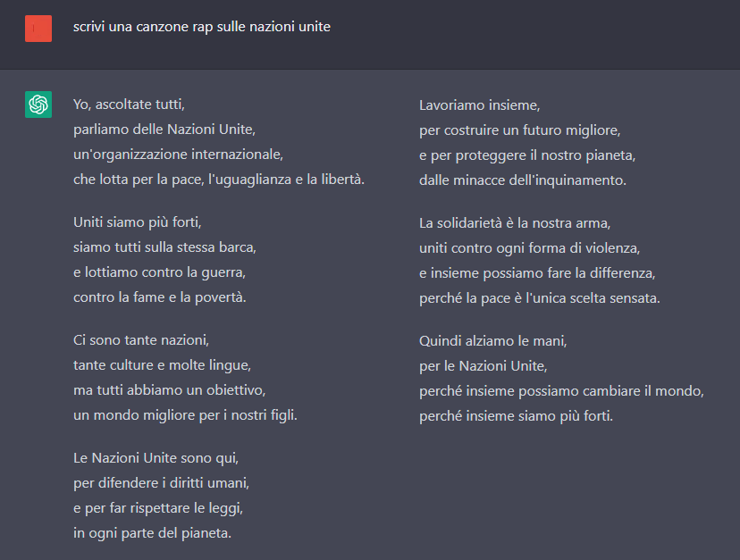
Task: Click the line 'Ci sono tante nazioni,'
Action: click(x=140, y=340)
